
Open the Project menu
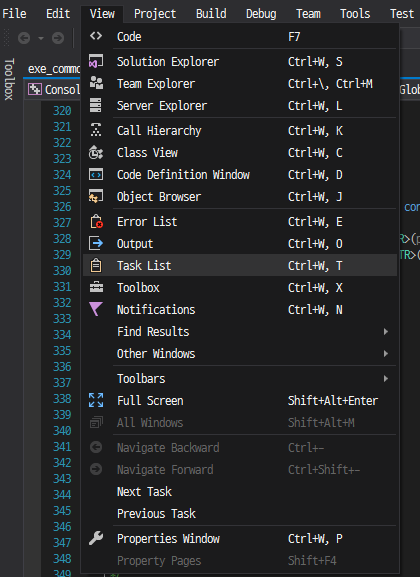coord(155,14)
